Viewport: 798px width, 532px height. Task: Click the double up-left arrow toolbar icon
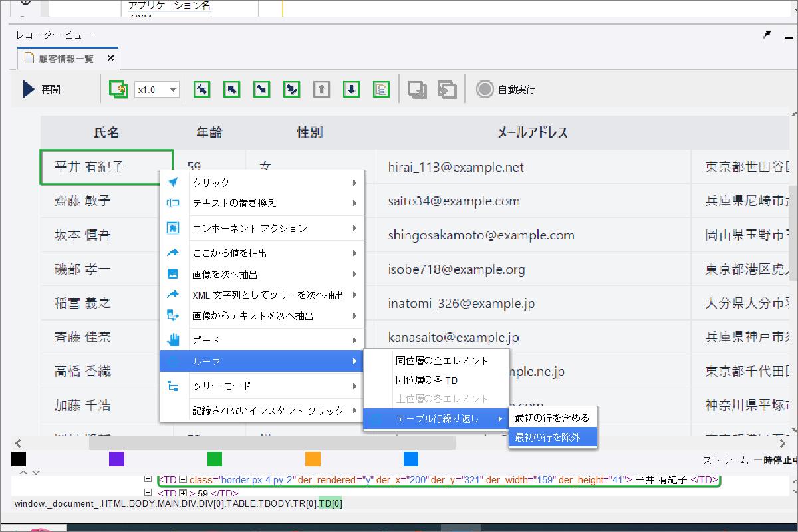point(201,89)
